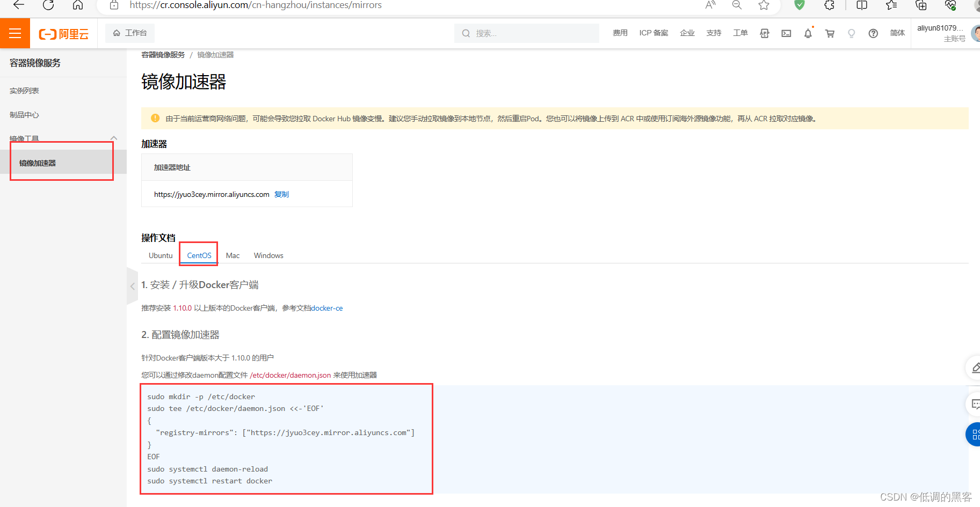Open 实例列表 in the sidebar
Viewport: 980px width, 507px height.
pyautogui.click(x=24, y=91)
